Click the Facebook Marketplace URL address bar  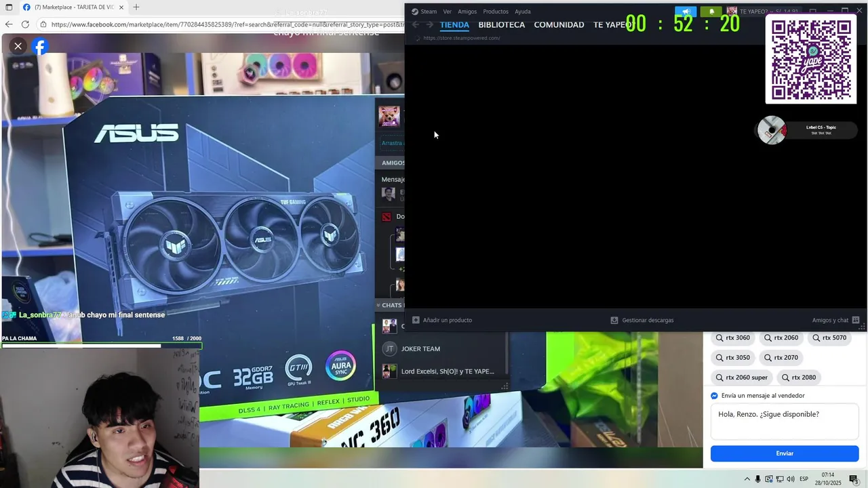click(x=224, y=24)
